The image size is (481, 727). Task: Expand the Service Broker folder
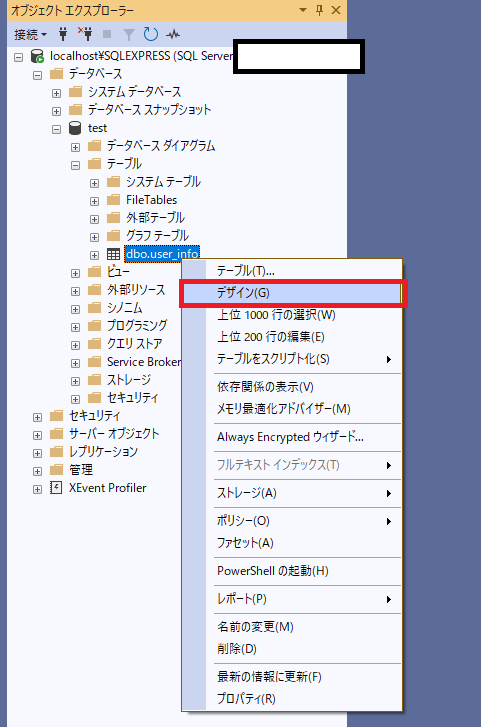point(76,363)
